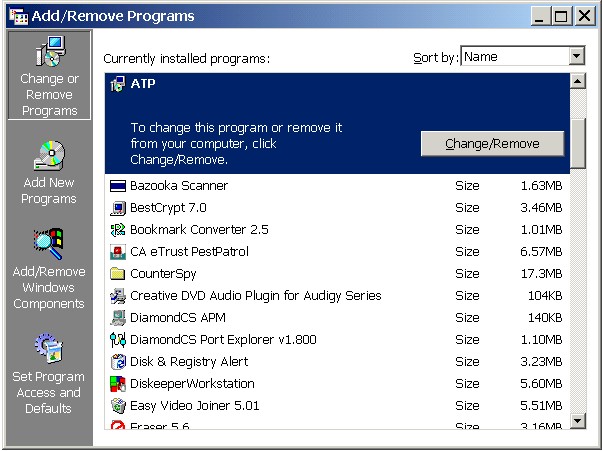The image size is (602, 451).
Task: Click the 1.01MB size value
Action: pos(541,230)
